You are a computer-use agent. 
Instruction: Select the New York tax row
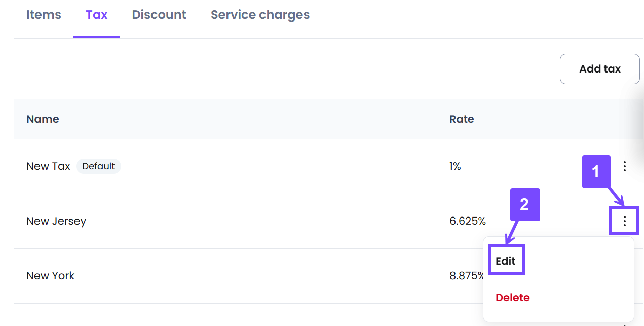click(324, 276)
